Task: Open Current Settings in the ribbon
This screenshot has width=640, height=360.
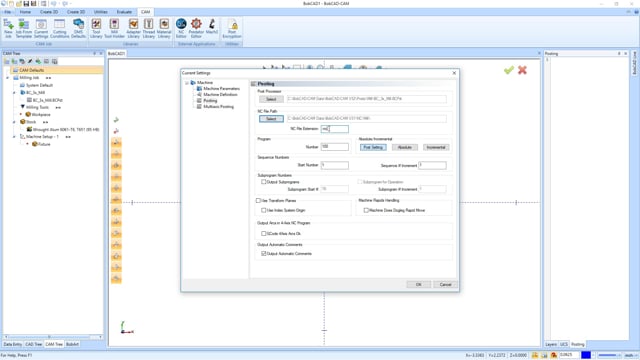Action: (x=41, y=29)
